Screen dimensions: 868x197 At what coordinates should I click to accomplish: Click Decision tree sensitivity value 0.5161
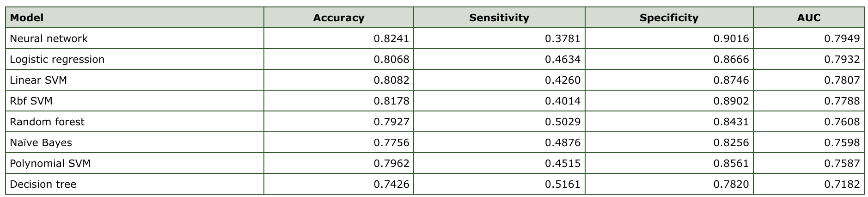(562, 184)
